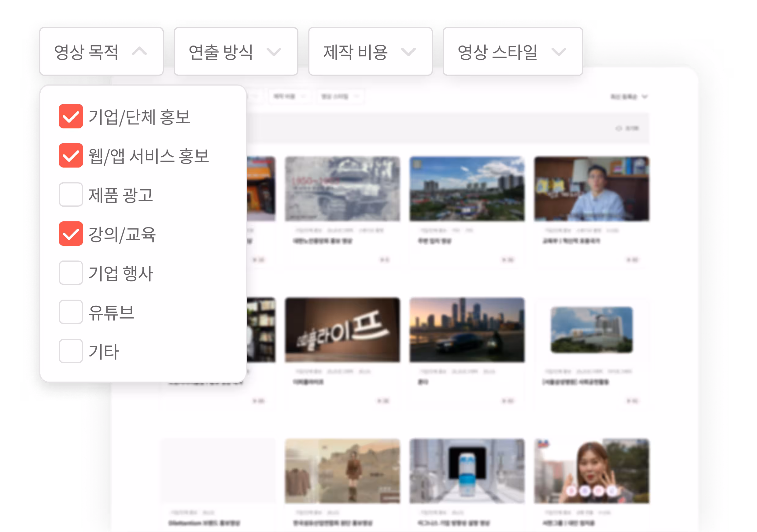The width and height of the screenshot is (757, 532).
Task: Expand the small 제작 비용 dropdown inside the page
Action: [290, 96]
